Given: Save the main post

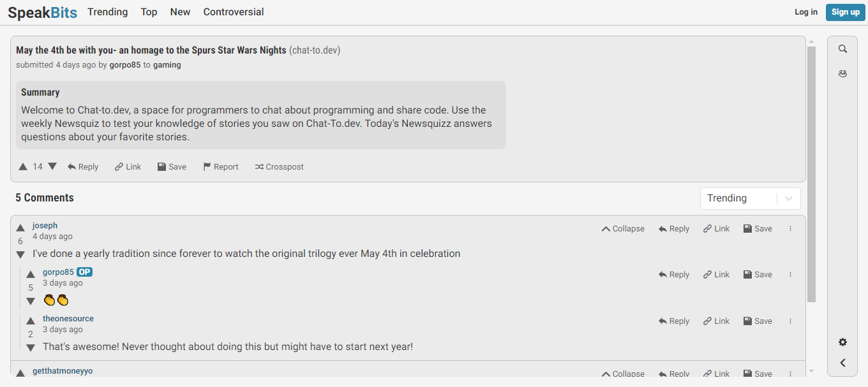Looking at the screenshot, I should pos(172,167).
